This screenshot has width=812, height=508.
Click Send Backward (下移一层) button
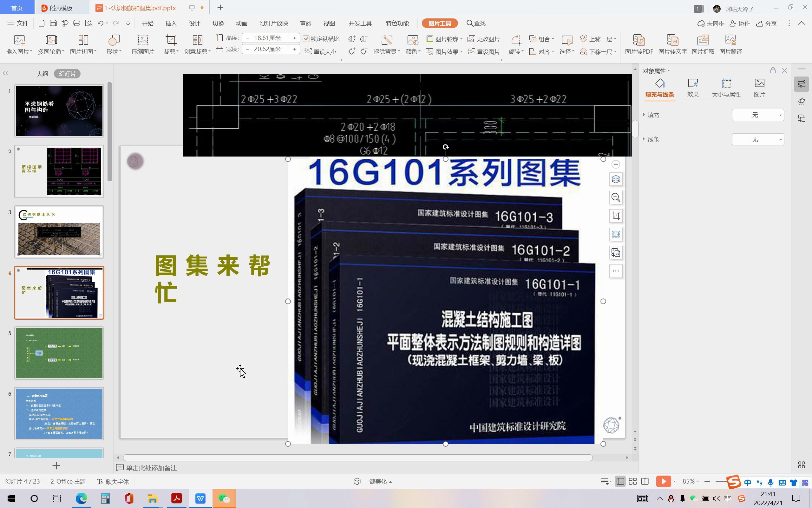[598, 51]
